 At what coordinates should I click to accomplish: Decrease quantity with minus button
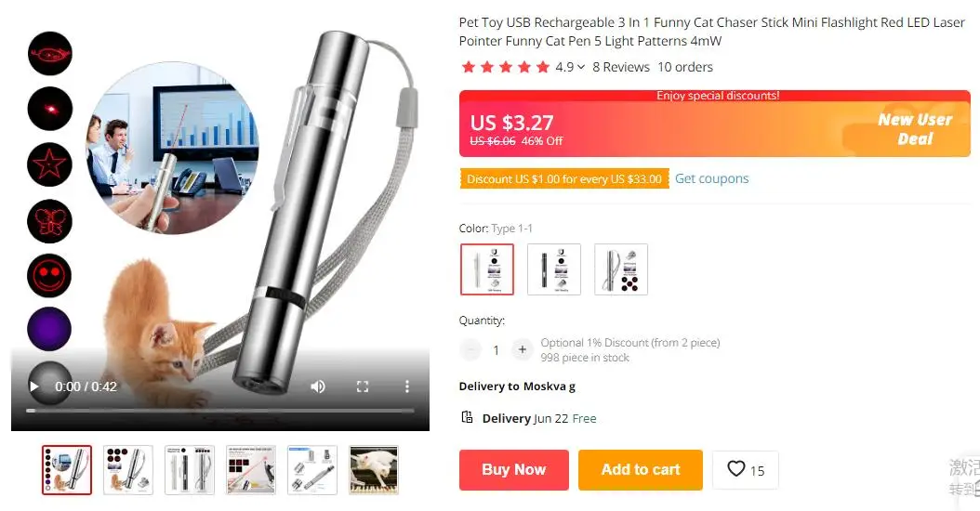click(x=470, y=350)
